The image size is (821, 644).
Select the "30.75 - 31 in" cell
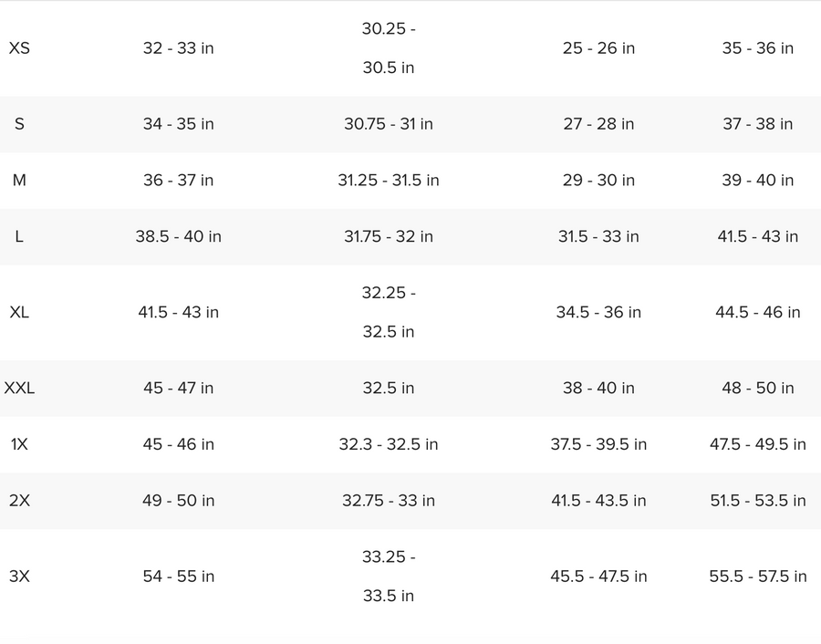pos(389,124)
